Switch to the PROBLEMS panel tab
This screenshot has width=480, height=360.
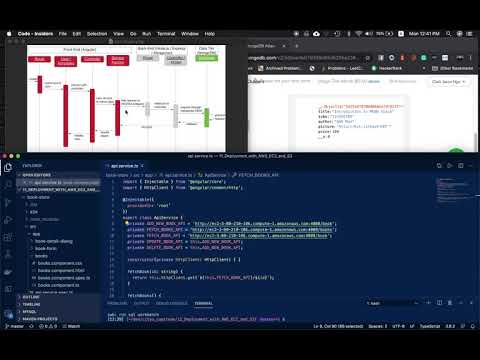[x=117, y=303]
